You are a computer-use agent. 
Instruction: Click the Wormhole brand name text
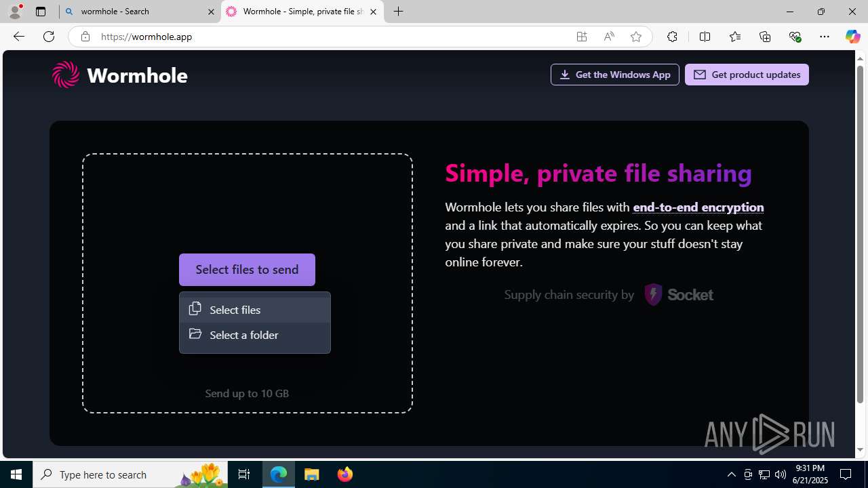137,75
